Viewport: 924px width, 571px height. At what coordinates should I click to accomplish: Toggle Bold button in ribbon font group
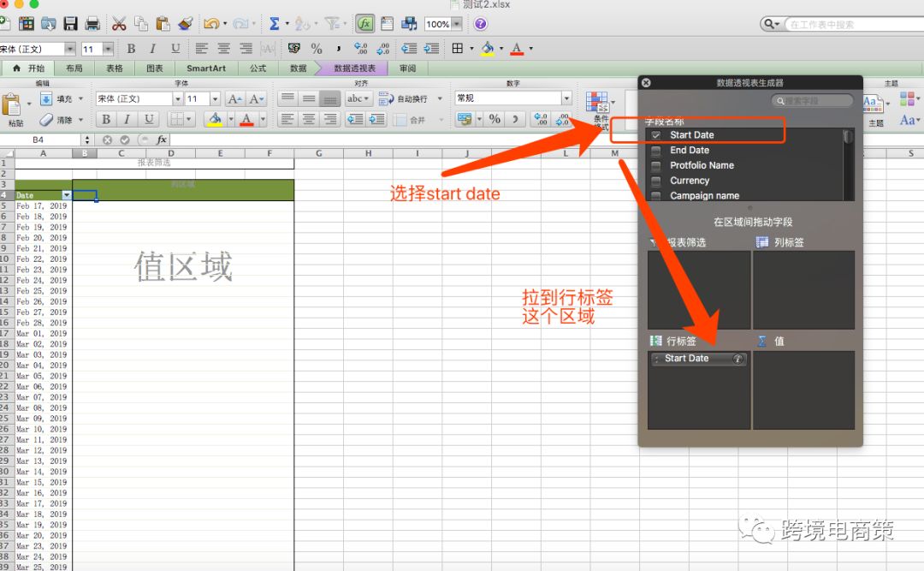[x=106, y=120]
